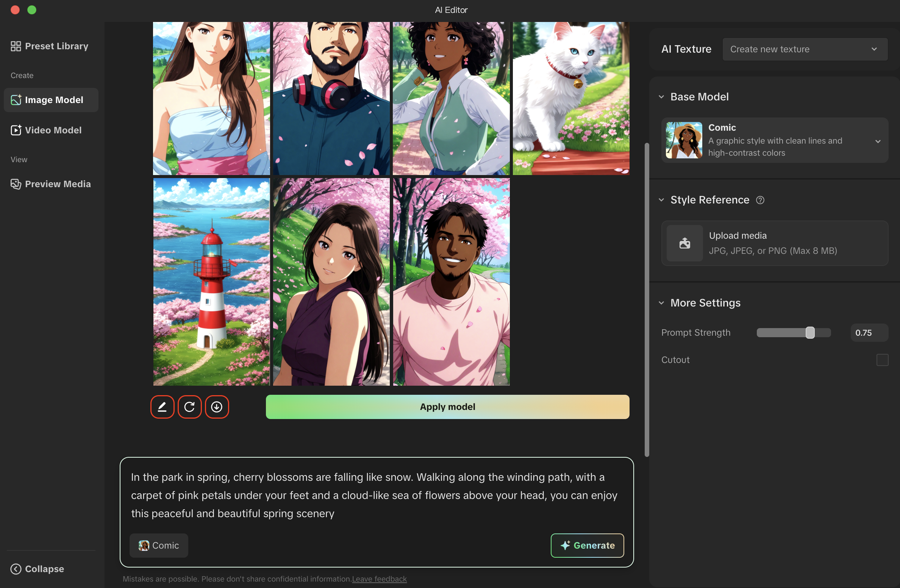Open the Create new texture dropdown
Viewport: 900px width, 588px height.
click(805, 49)
